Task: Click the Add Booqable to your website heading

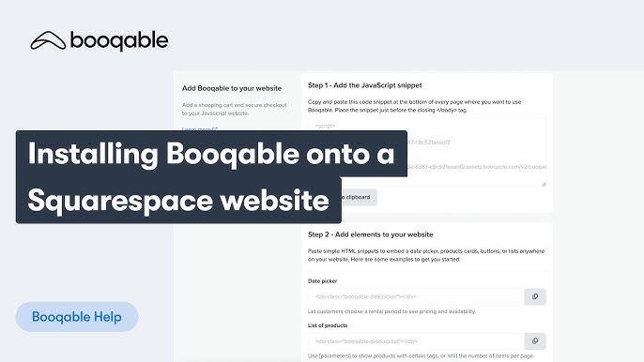Action: click(232, 88)
